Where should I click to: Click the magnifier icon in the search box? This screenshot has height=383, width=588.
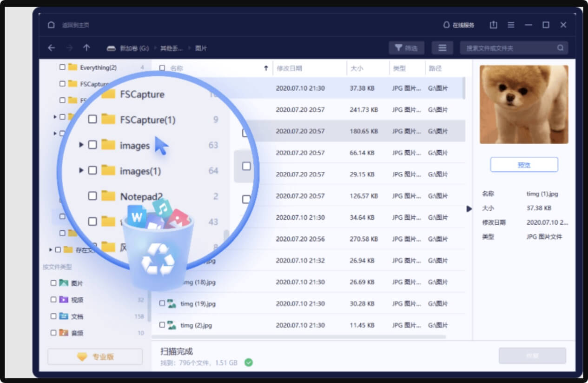[560, 47]
